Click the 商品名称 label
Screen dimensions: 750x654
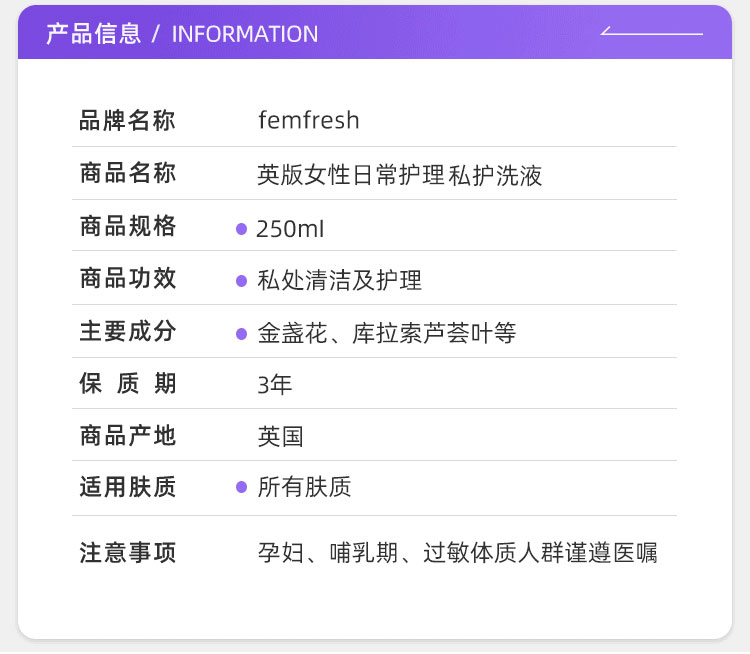pos(128,173)
